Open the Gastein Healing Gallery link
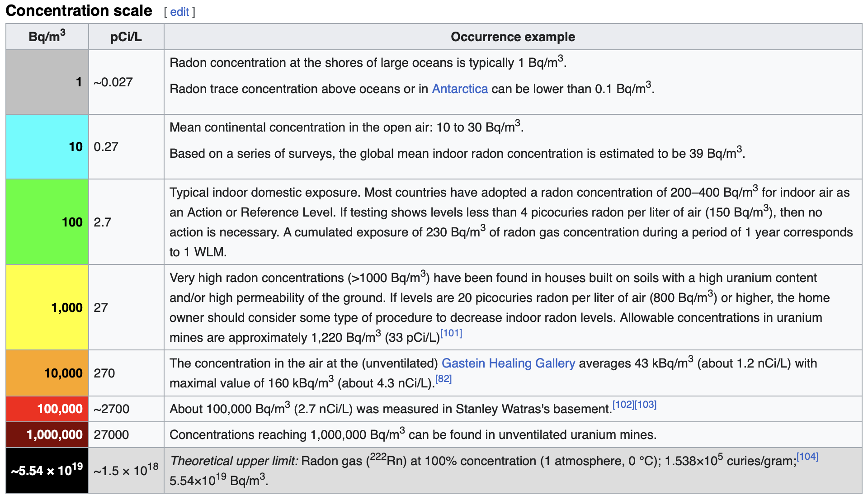 click(508, 363)
